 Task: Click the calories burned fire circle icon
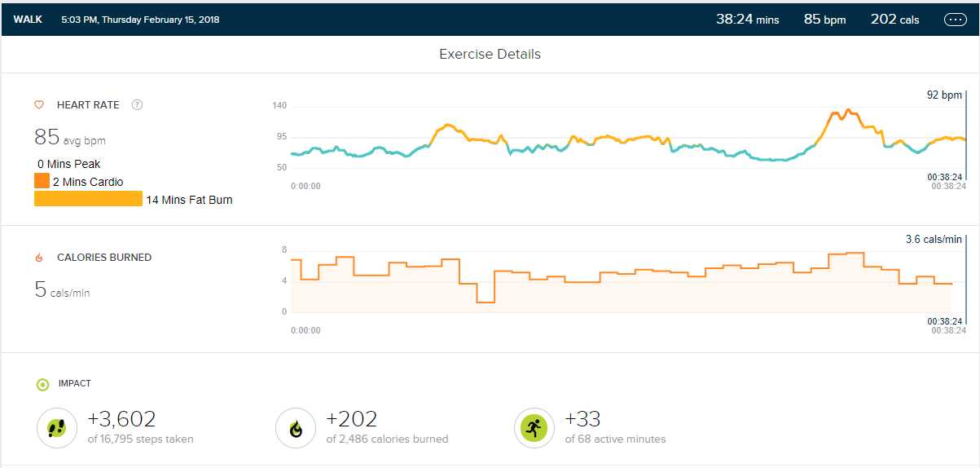(x=296, y=428)
